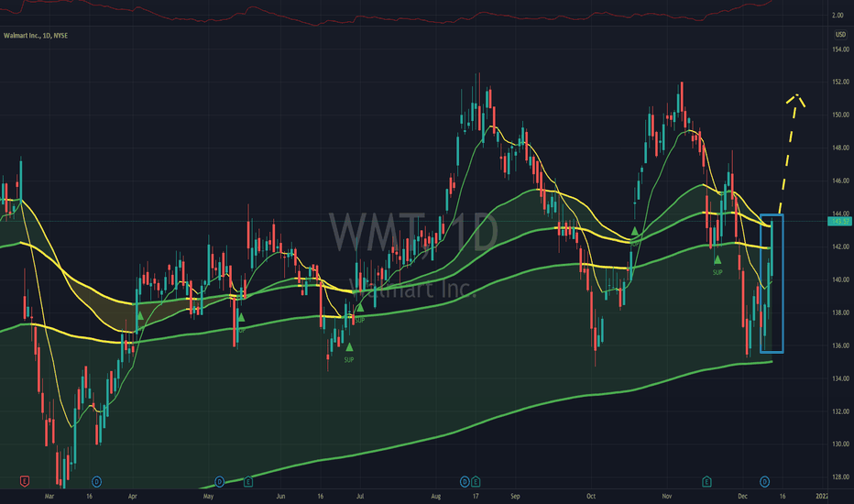Select the dividend D marker in mid-August
The width and height of the screenshot is (854, 504).
coord(465,482)
